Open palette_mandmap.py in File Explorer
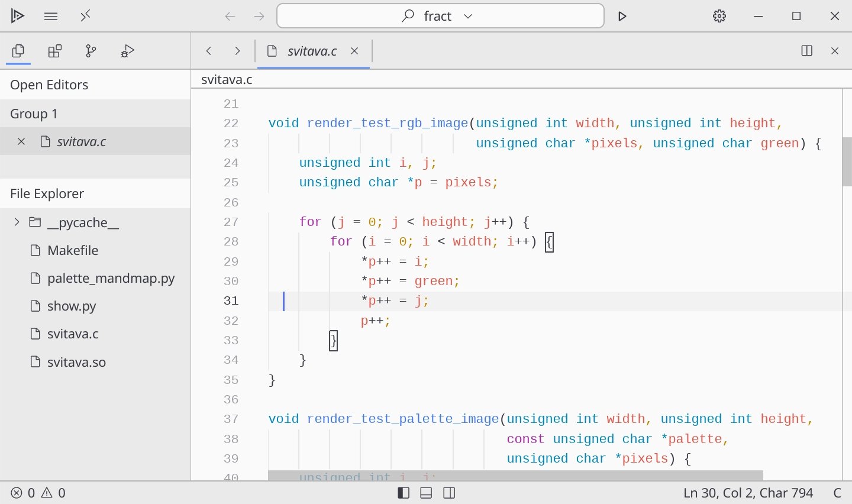The height and width of the screenshot is (504, 852). tap(111, 278)
